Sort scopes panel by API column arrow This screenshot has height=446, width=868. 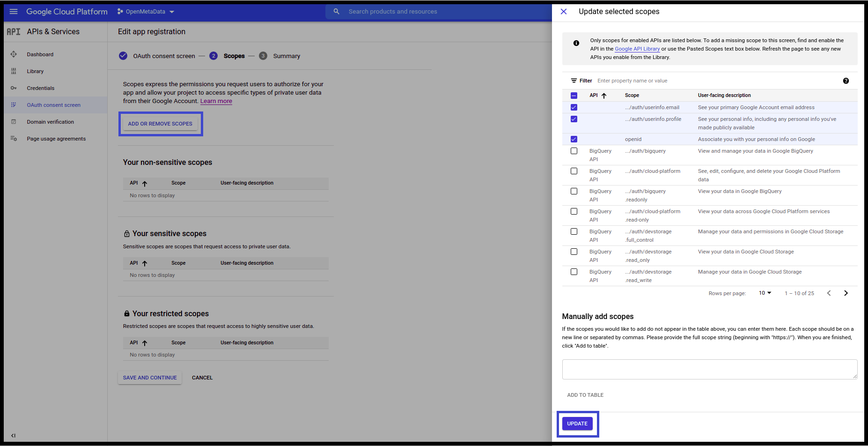tap(604, 96)
